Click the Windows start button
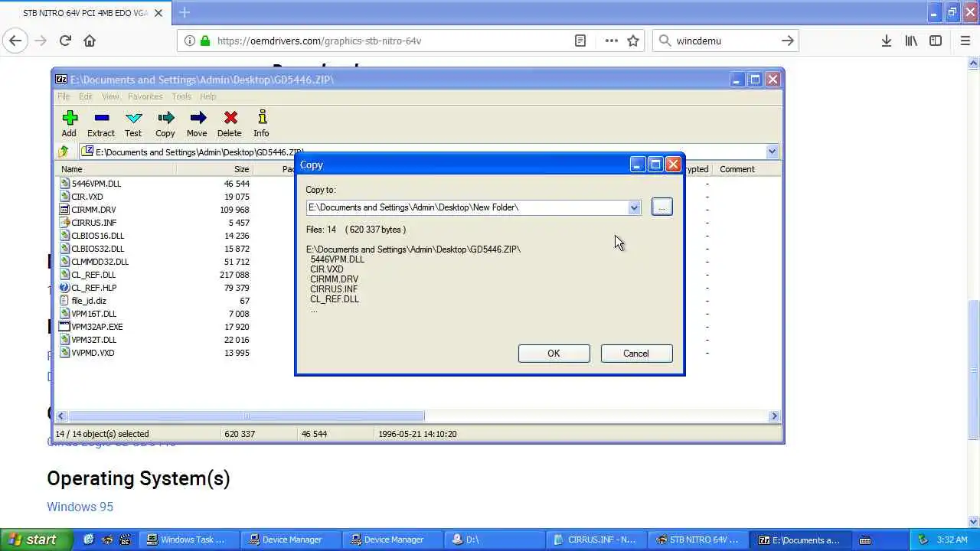The height and width of the screenshot is (551, 980). point(36,540)
